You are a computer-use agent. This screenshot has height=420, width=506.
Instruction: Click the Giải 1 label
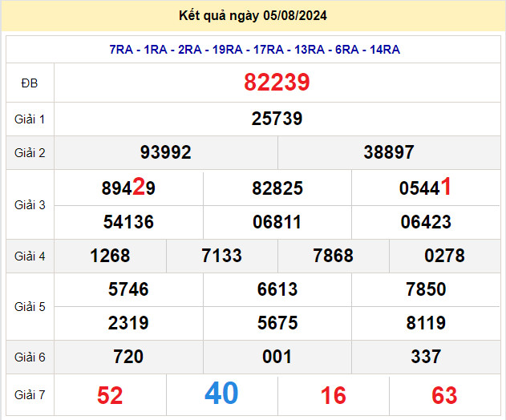30,119
